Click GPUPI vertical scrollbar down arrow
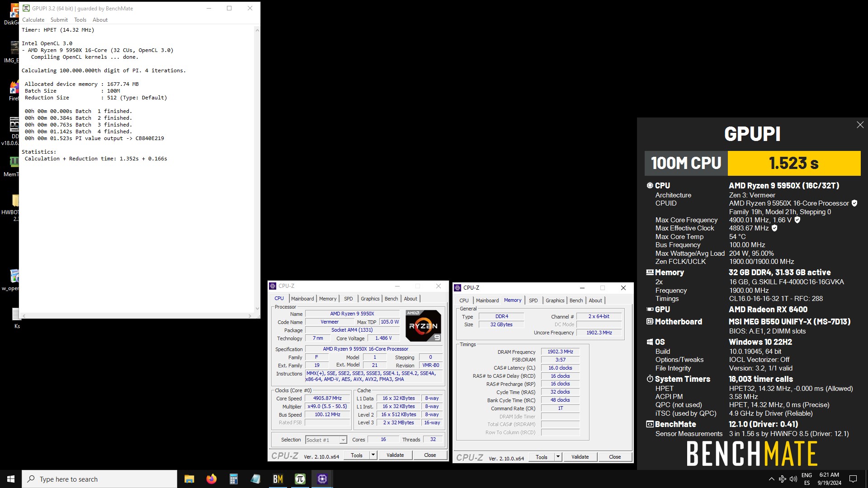 click(257, 309)
